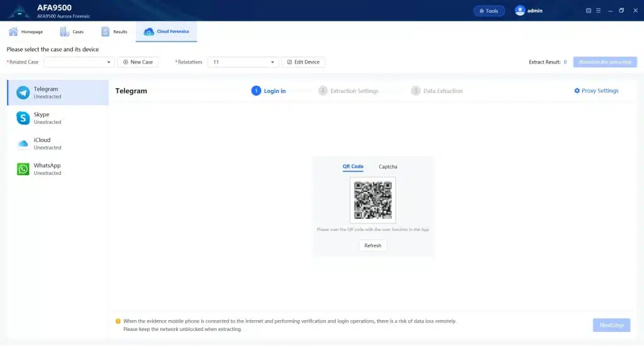
Task: Minimize the AFA9500 window
Action: pyautogui.click(x=610, y=11)
